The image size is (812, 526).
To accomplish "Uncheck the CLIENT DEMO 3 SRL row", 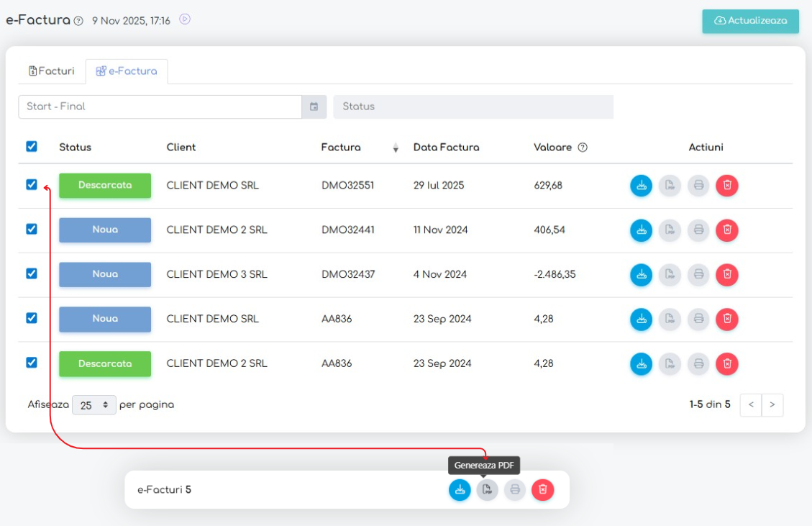I will click(x=32, y=273).
